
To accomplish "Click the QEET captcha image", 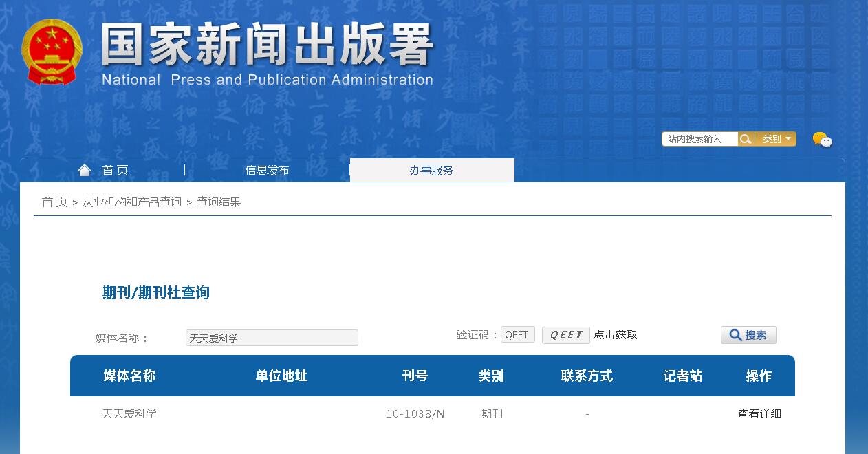I will click(565, 335).
